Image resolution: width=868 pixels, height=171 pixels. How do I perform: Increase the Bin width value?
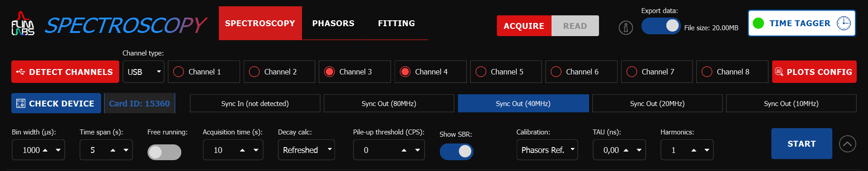click(x=45, y=150)
